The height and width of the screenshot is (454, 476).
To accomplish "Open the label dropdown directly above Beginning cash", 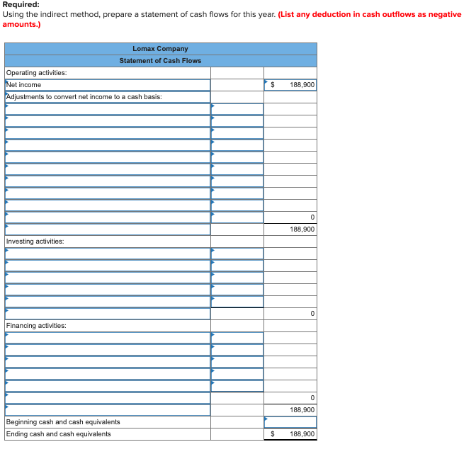I will tap(108, 410).
